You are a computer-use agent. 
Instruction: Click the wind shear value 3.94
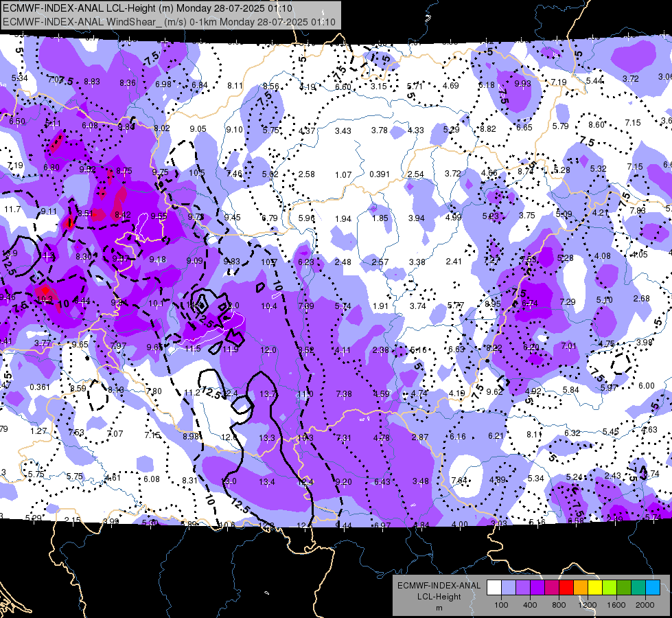click(x=417, y=218)
